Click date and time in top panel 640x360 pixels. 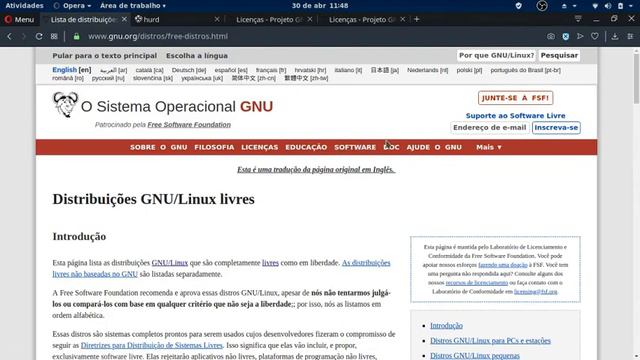tap(320, 6)
